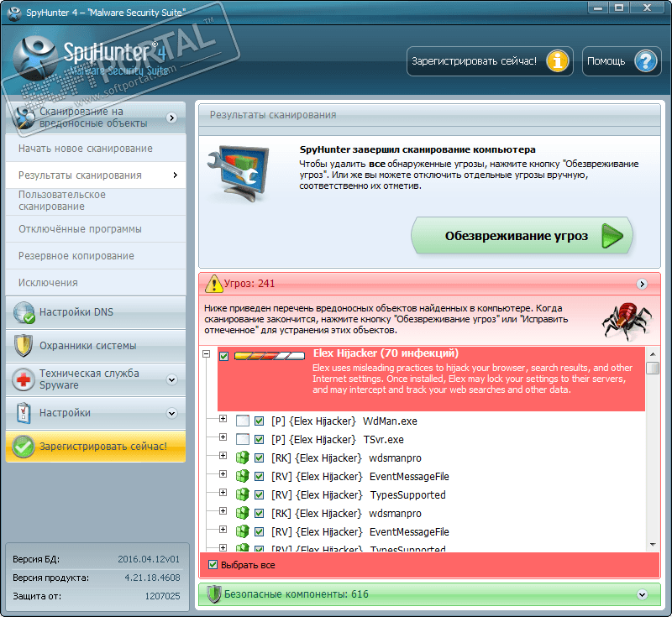Image resolution: width=672 pixels, height=617 pixels.
Task: Uncheck the Elex Hijacker group checkbox
Action: [x=223, y=356]
